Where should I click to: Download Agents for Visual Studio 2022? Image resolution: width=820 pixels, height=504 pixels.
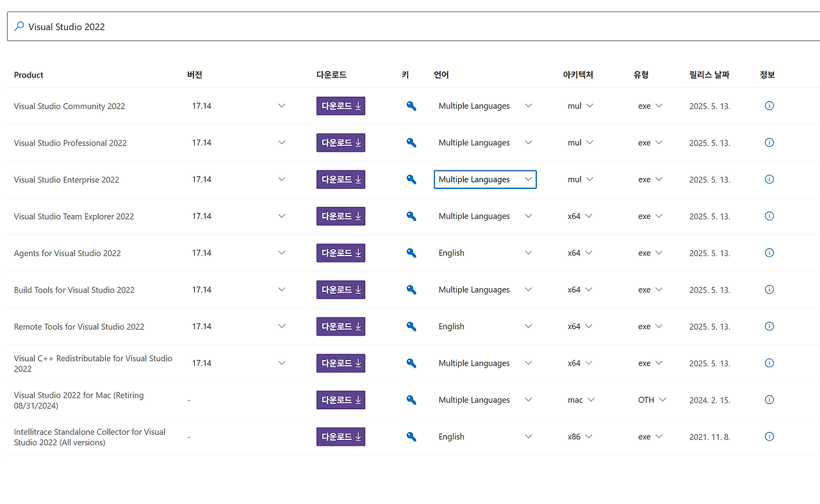tap(341, 253)
